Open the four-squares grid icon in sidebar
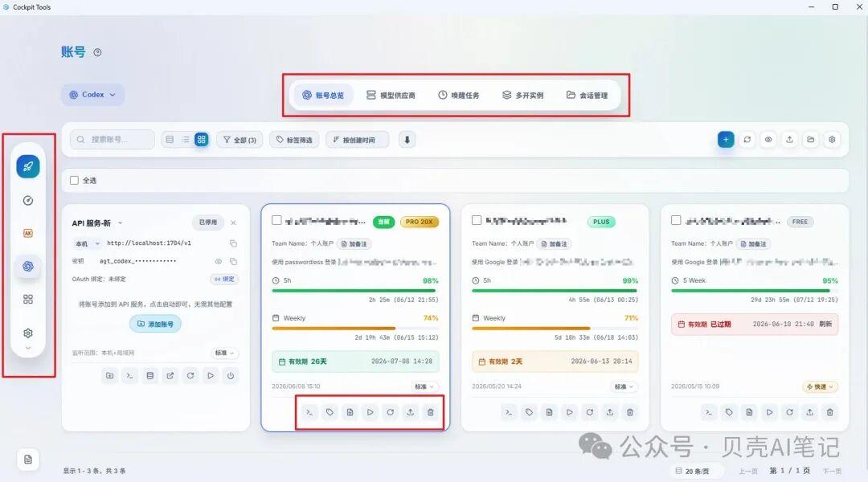 point(27,300)
